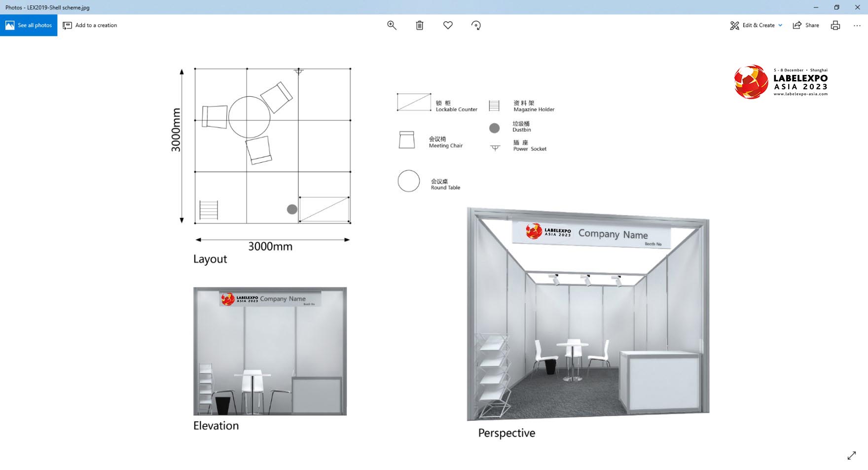868x470 pixels.
Task: Delete the photo with the trash icon
Action: pos(420,25)
